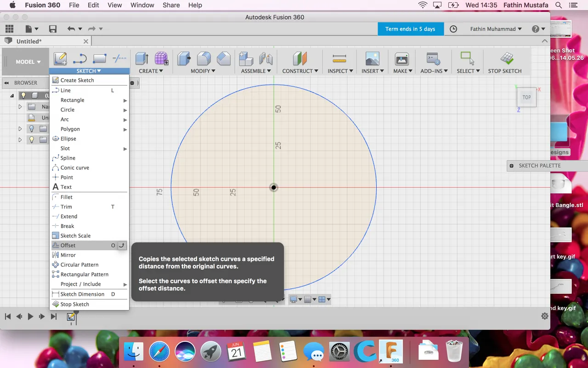This screenshot has height=368, width=588.
Task: Collapse the root component tree triangle
Action: click(12, 96)
